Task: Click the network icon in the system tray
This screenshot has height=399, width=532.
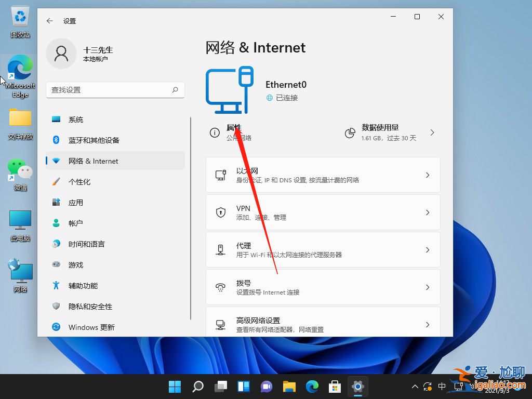Action: 460,387
